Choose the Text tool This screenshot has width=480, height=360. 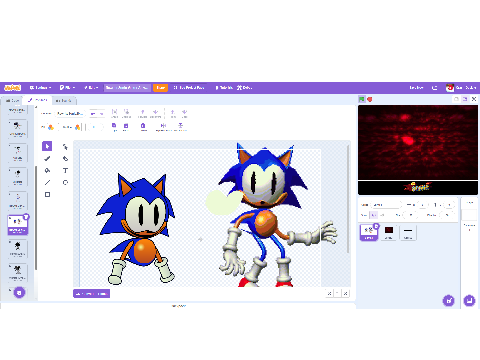[x=65, y=170]
